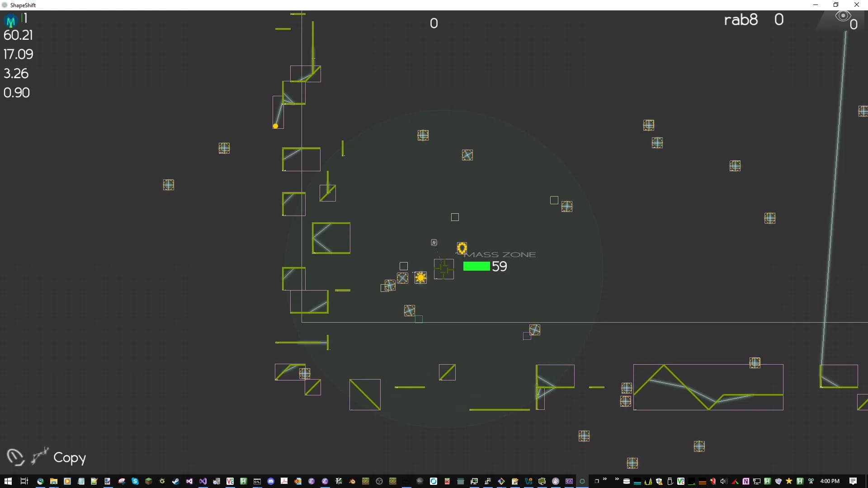
Task: Click the tool icon beside Copy
Action: [x=40, y=456]
